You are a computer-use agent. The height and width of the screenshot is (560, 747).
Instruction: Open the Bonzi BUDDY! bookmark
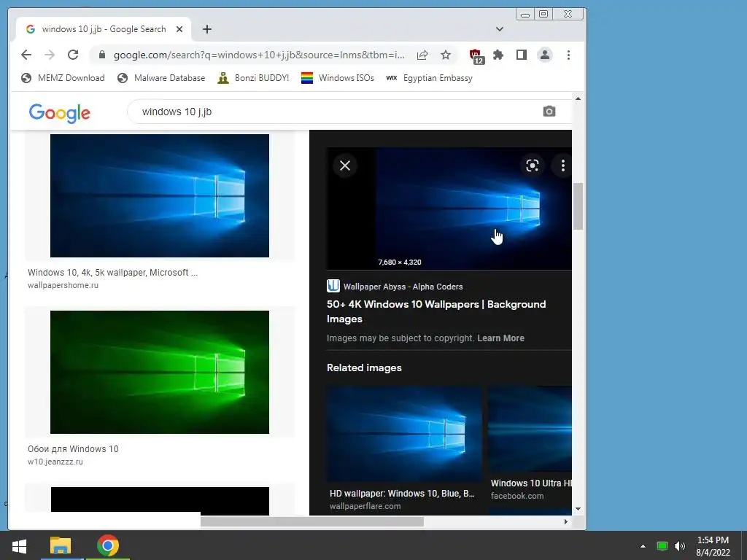click(x=253, y=78)
